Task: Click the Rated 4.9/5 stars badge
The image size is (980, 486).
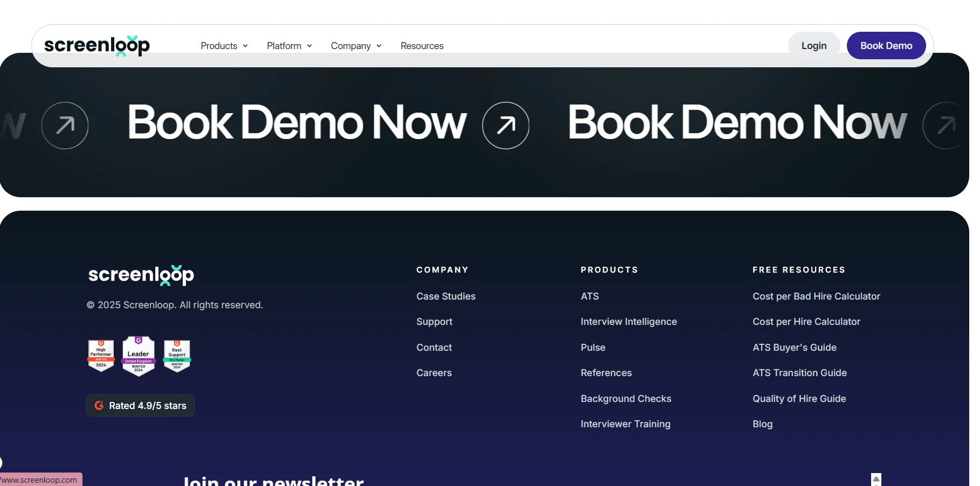Action: (x=140, y=406)
